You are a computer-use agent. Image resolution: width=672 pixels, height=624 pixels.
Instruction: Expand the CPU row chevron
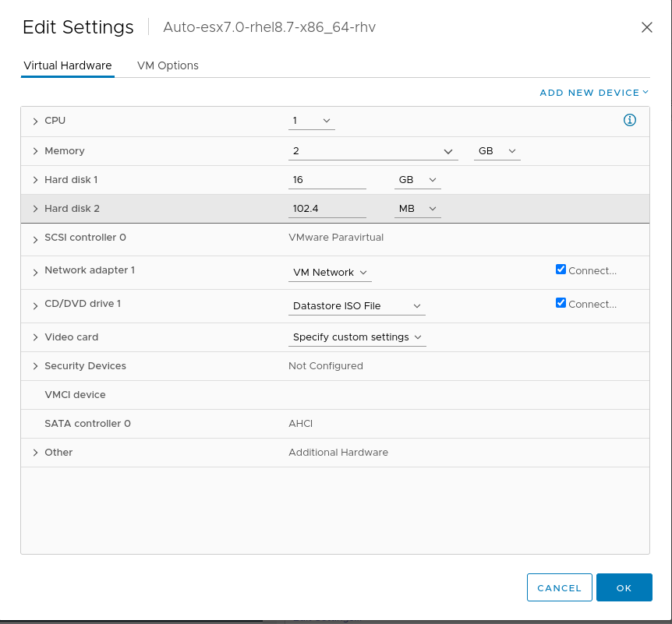pyautogui.click(x=35, y=122)
